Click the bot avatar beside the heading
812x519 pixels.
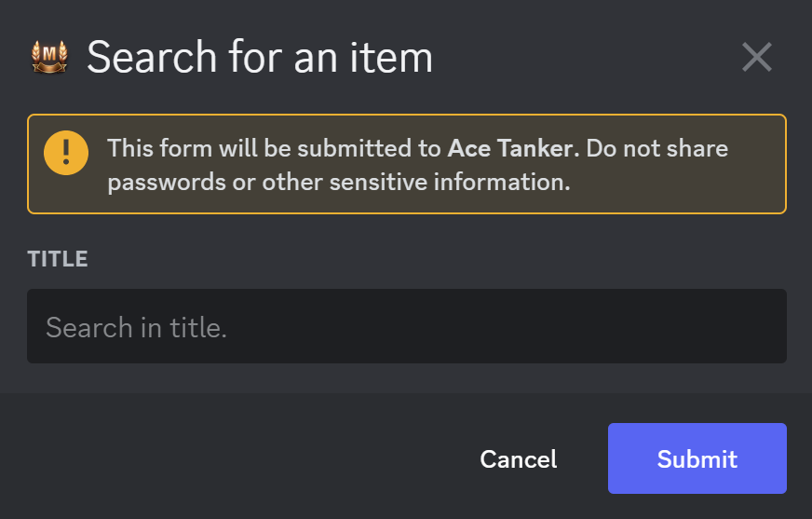(x=49, y=58)
